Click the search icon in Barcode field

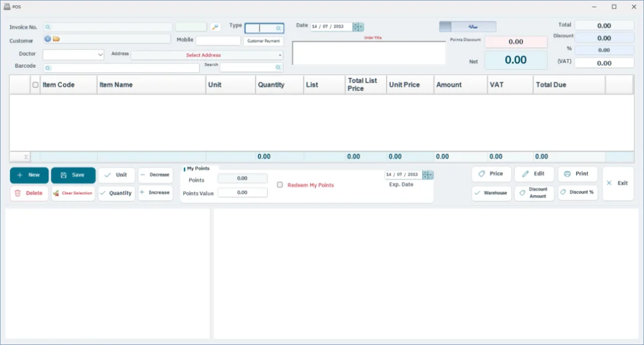[x=48, y=68]
